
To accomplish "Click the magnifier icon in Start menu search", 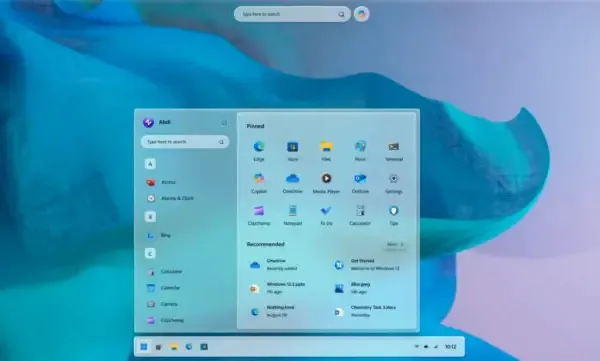I will tap(221, 142).
